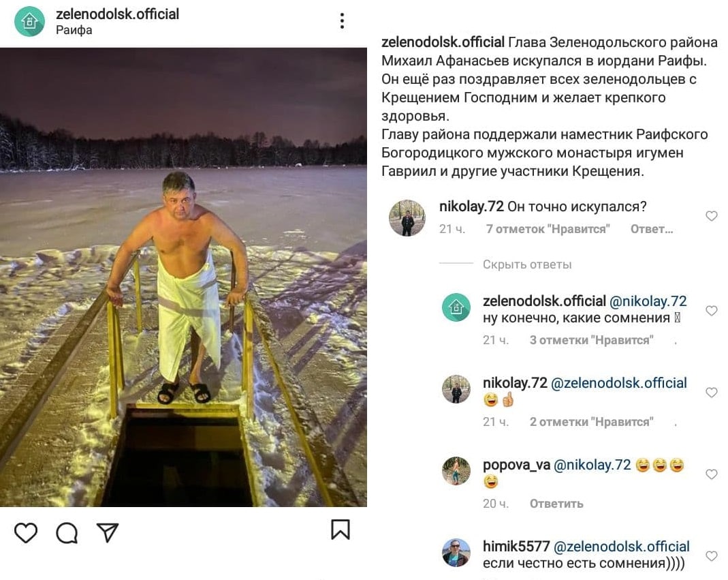Save post with bookmark icon
The width and height of the screenshot is (728, 580).
click(x=341, y=530)
